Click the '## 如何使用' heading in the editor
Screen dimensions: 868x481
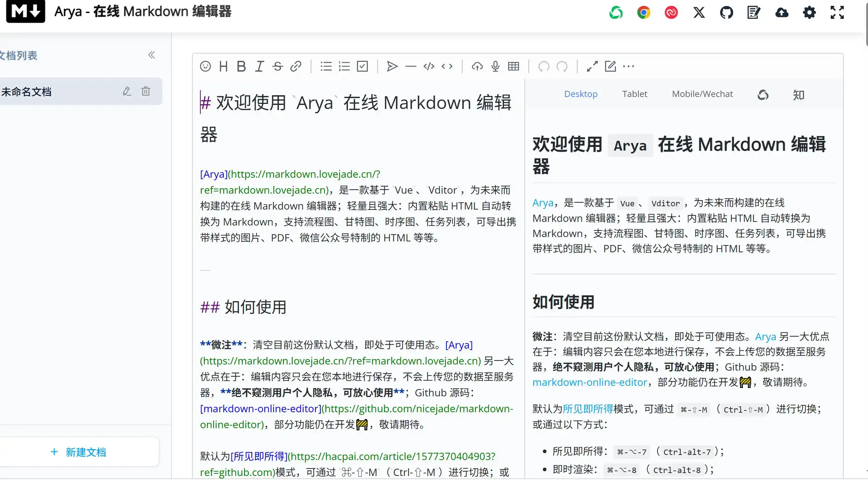[x=243, y=307]
